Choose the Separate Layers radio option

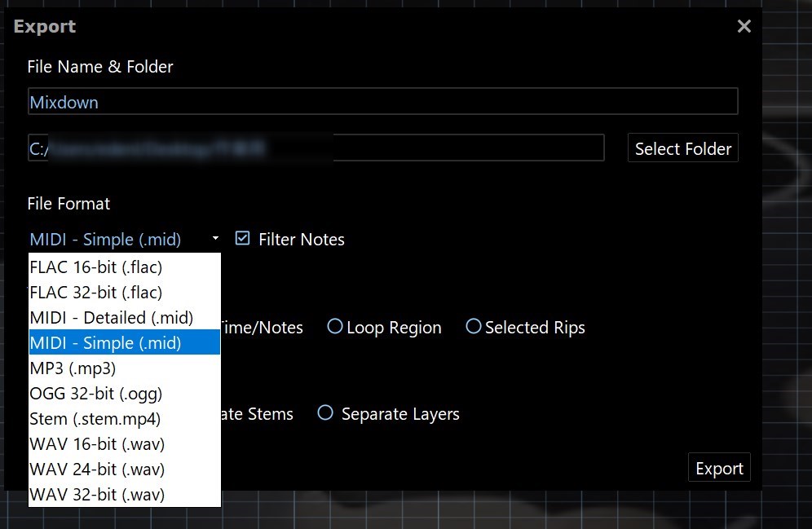[x=325, y=413]
